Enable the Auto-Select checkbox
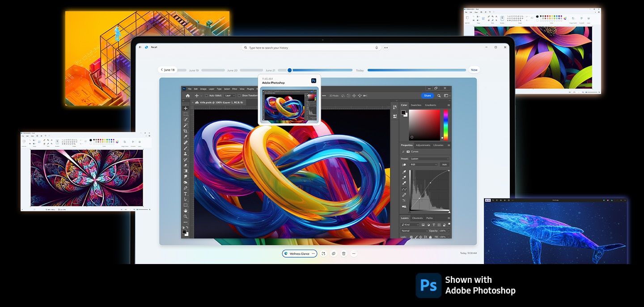 (x=206, y=95)
